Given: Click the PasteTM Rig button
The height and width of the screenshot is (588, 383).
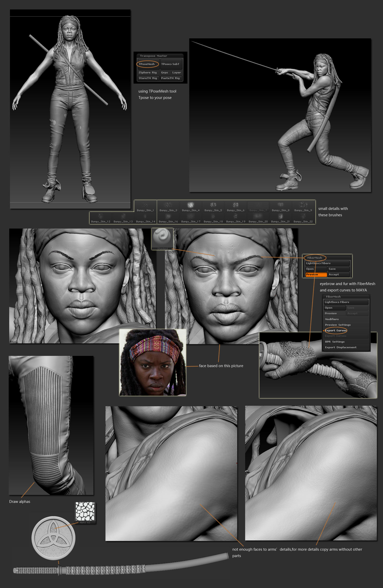Looking at the screenshot, I should (171, 78).
